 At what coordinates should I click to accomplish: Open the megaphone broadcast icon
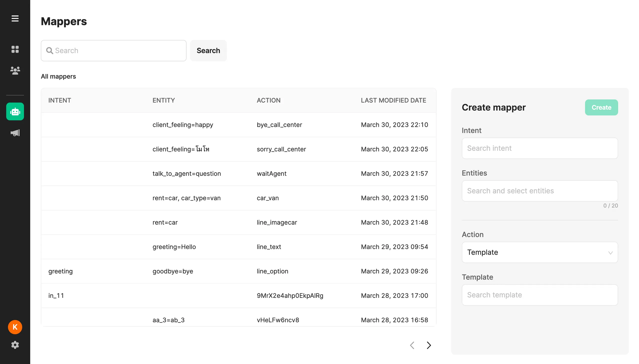(15, 133)
